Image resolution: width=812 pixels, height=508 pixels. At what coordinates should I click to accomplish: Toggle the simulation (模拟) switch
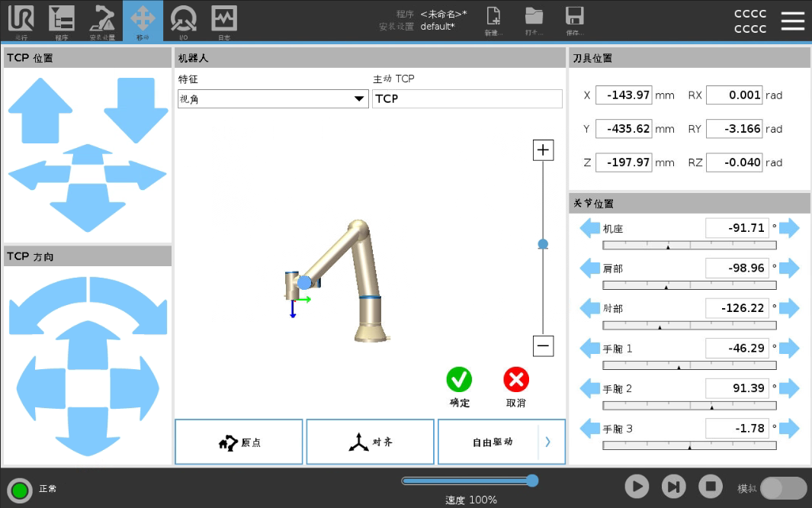(783, 488)
